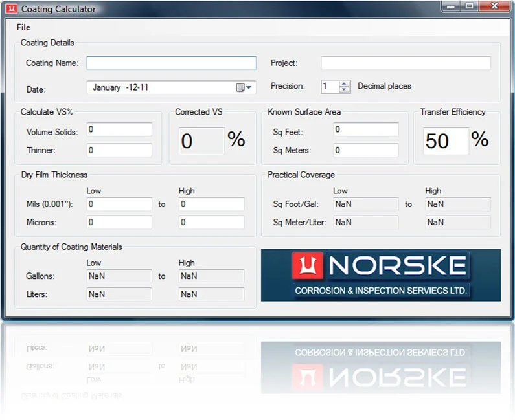
Task: Edit the Transfer Efficiency percentage box
Action: click(446, 140)
